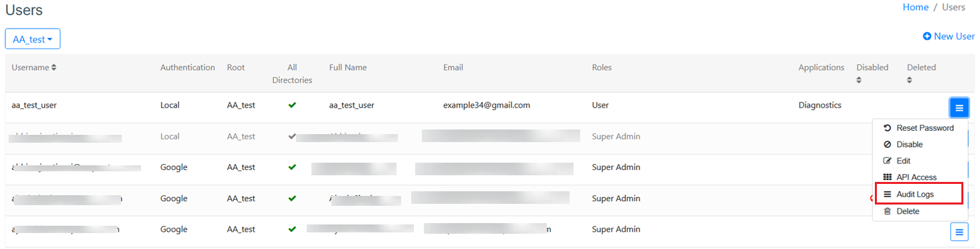Sort by the Deleted column header
This screenshot has height=249, width=980.
click(921, 73)
